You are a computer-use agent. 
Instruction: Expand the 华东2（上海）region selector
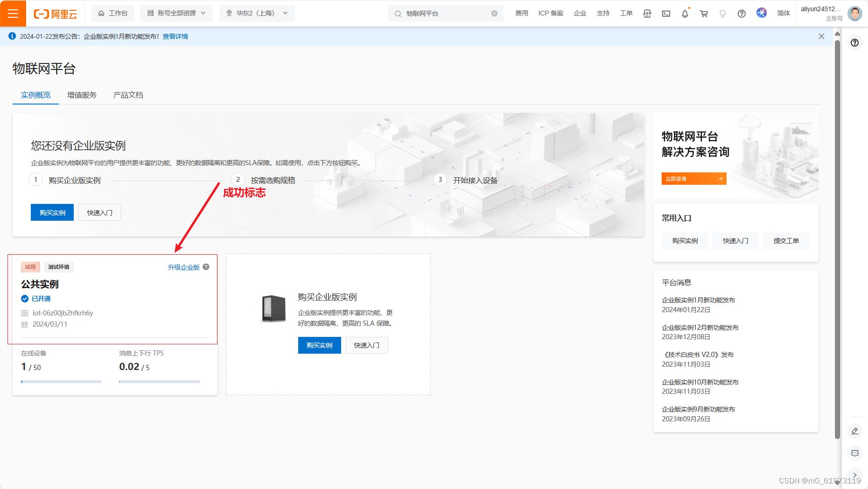pyautogui.click(x=257, y=13)
